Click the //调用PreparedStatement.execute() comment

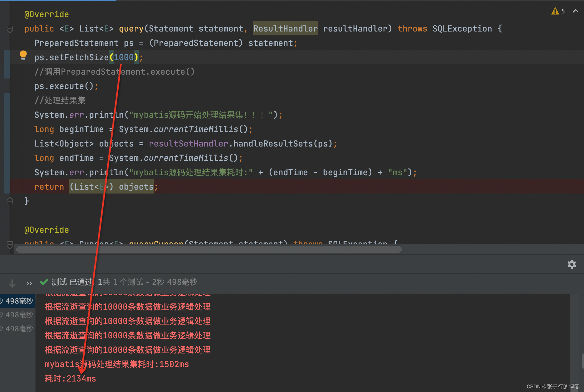(x=114, y=72)
